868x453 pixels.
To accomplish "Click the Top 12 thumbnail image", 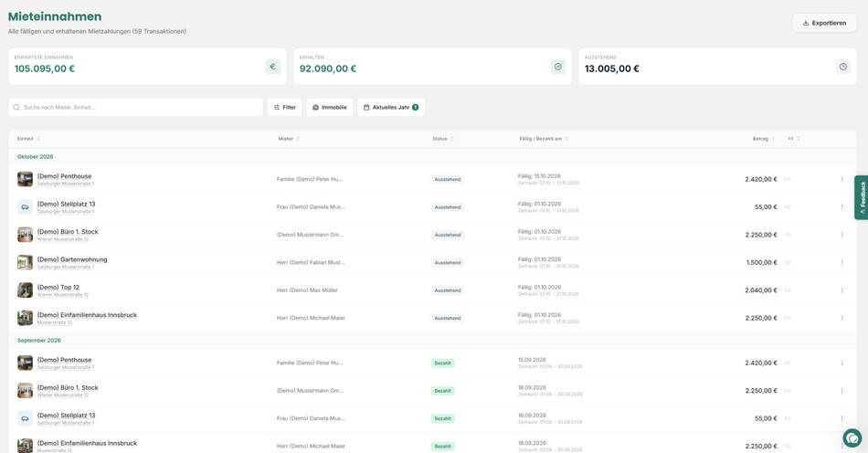I will tap(25, 290).
